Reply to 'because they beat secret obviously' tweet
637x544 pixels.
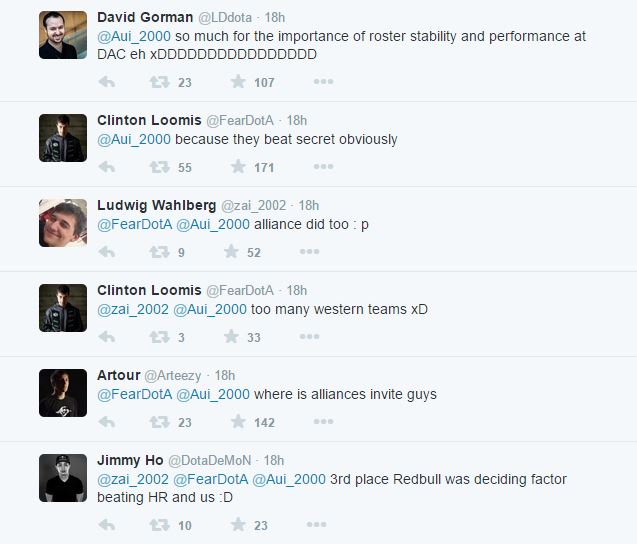click(107, 167)
